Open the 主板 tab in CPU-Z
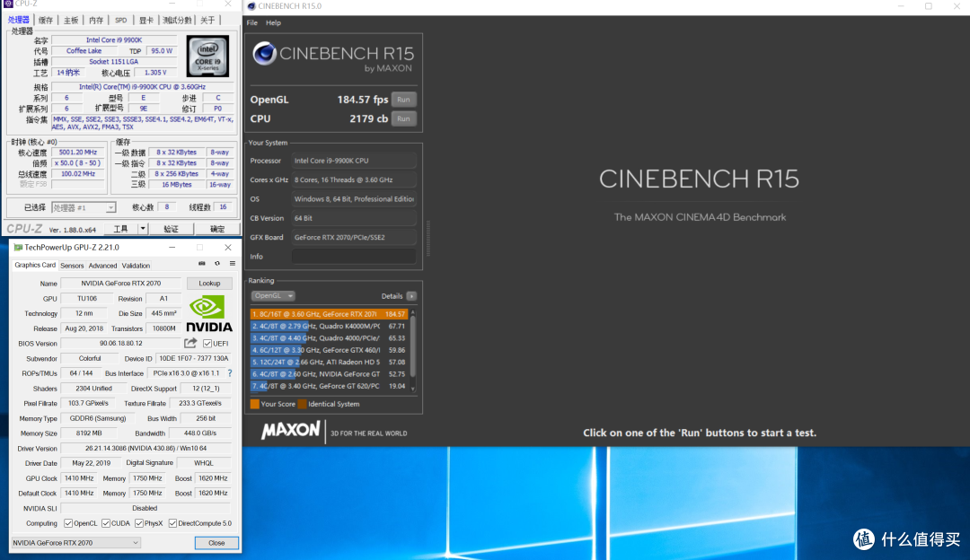 [x=71, y=21]
